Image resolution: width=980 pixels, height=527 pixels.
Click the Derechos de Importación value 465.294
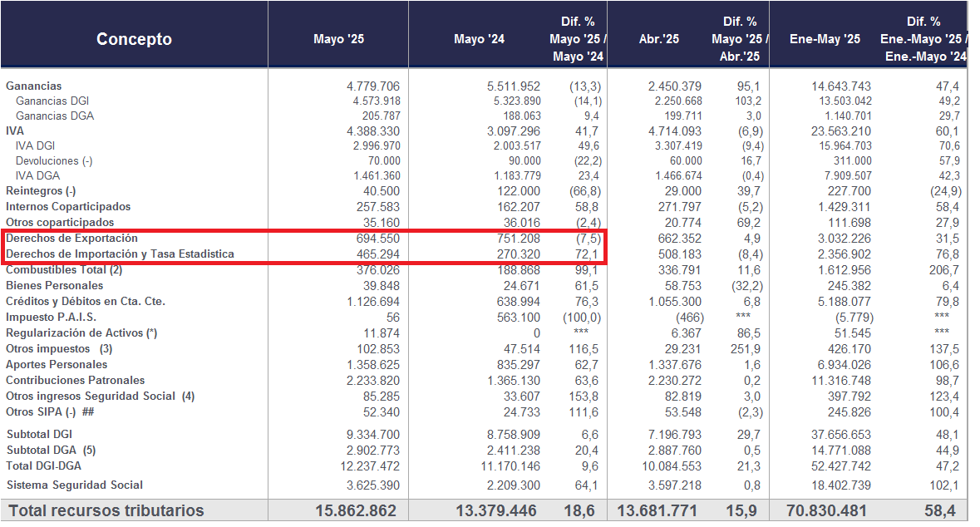pyautogui.click(x=379, y=254)
